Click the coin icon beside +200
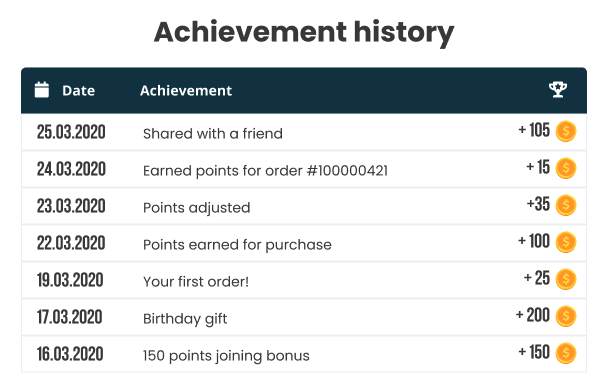 pyautogui.click(x=566, y=316)
